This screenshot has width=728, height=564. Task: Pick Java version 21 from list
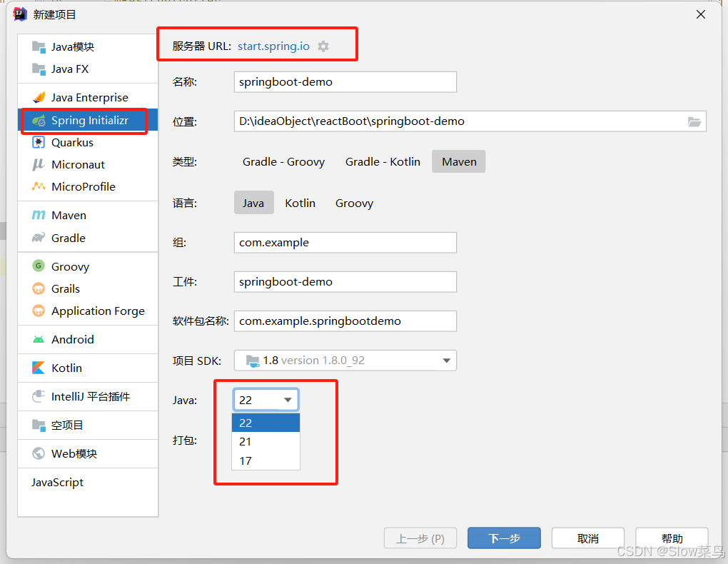tap(266, 442)
